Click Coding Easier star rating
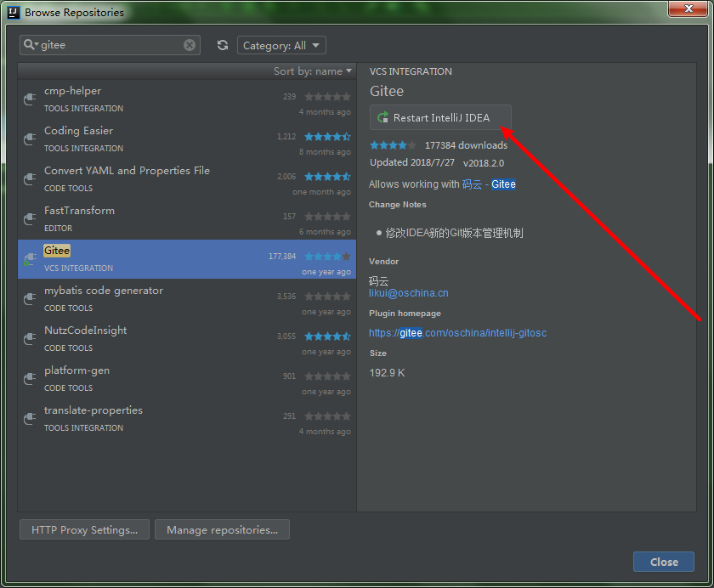Viewport: 714px width, 588px height. point(327,137)
